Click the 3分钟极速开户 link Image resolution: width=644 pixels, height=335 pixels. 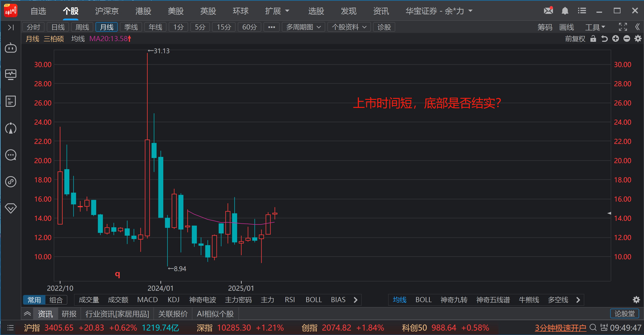[560, 327]
